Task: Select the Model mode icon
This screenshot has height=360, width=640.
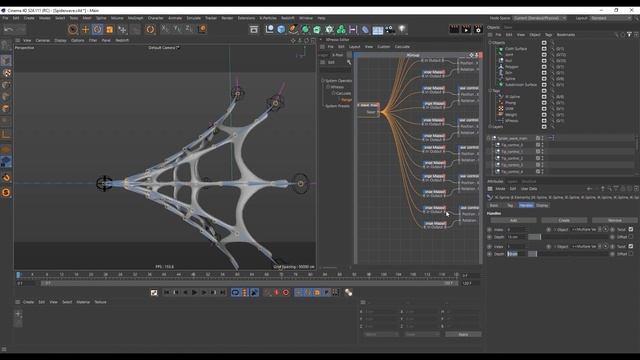Action: (x=6, y=60)
